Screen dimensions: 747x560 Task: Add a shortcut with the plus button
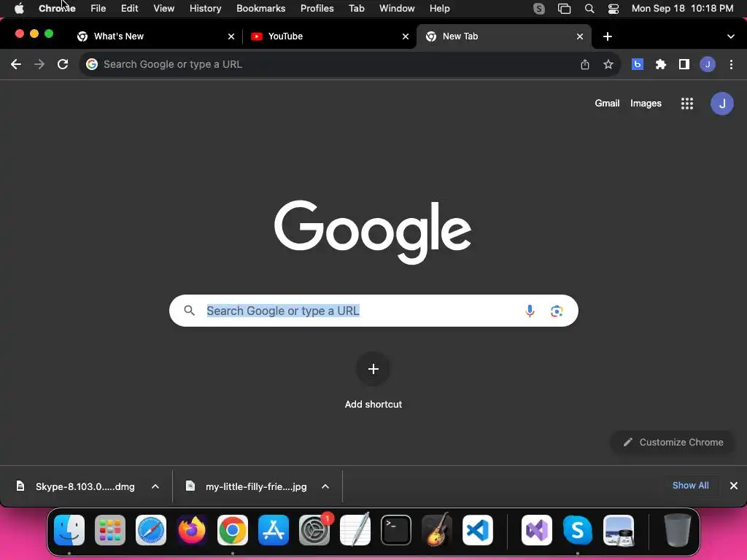point(373,369)
